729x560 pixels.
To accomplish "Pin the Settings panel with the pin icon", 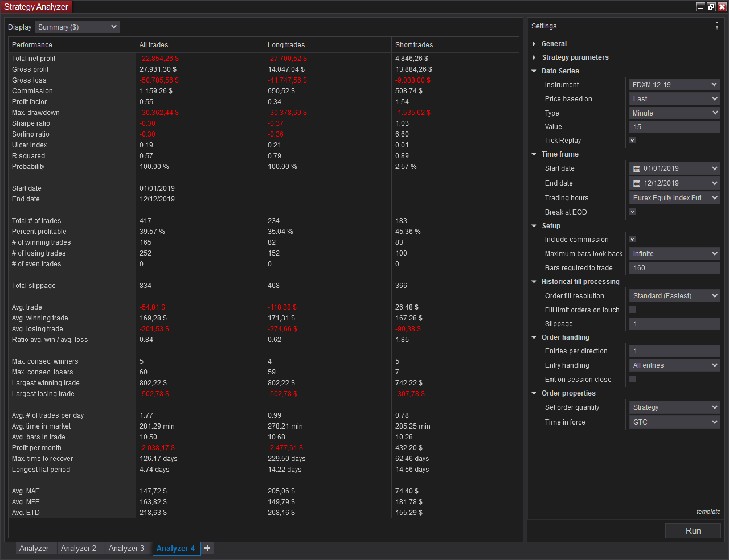I will tap(717, 26).
